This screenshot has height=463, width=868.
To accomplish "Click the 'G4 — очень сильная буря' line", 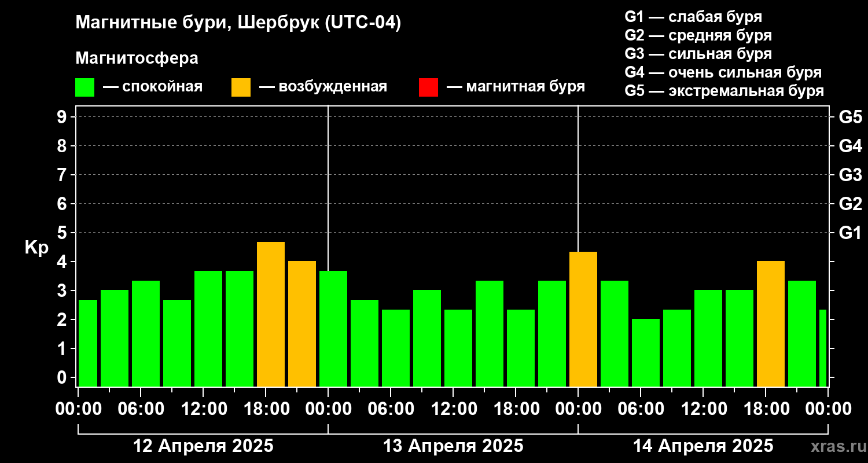I will pyautogui.click(x=723, y=72).
